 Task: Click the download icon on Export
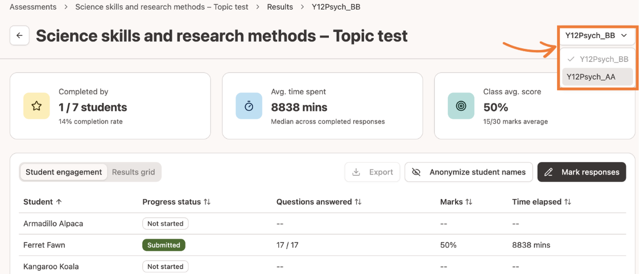(357, 172)
